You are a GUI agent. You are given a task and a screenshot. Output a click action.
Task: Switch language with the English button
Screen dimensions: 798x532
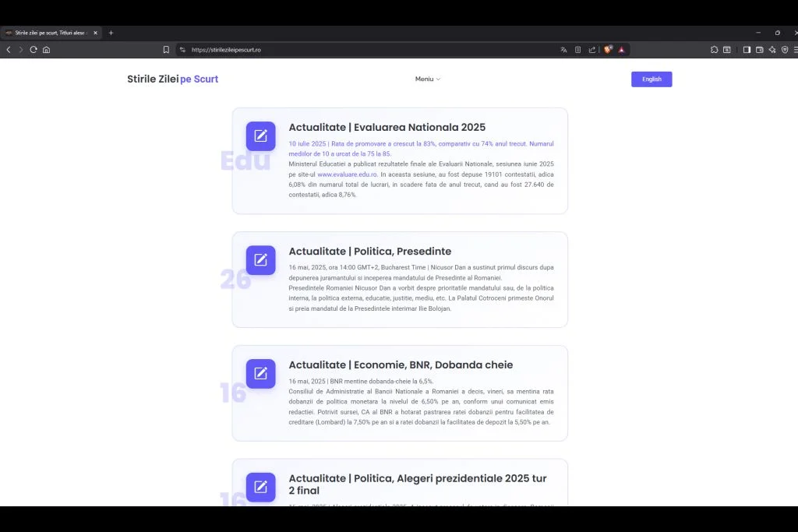(651, 79)
